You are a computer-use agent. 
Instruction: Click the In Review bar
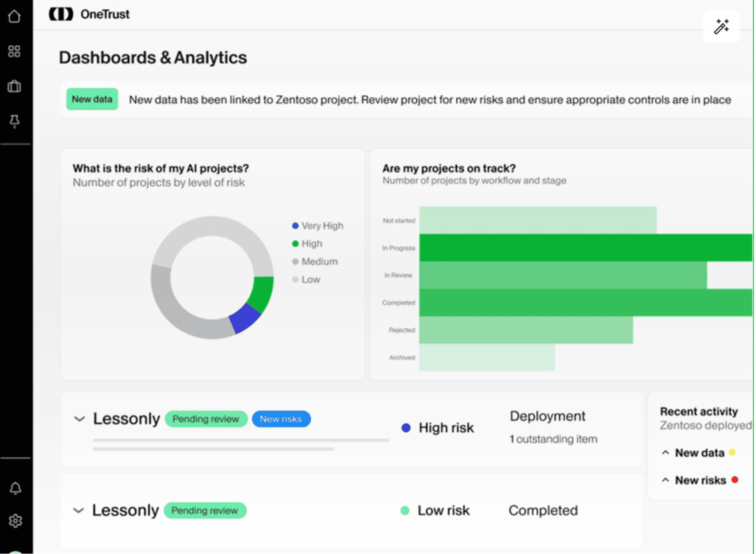[x=563, y=275]
